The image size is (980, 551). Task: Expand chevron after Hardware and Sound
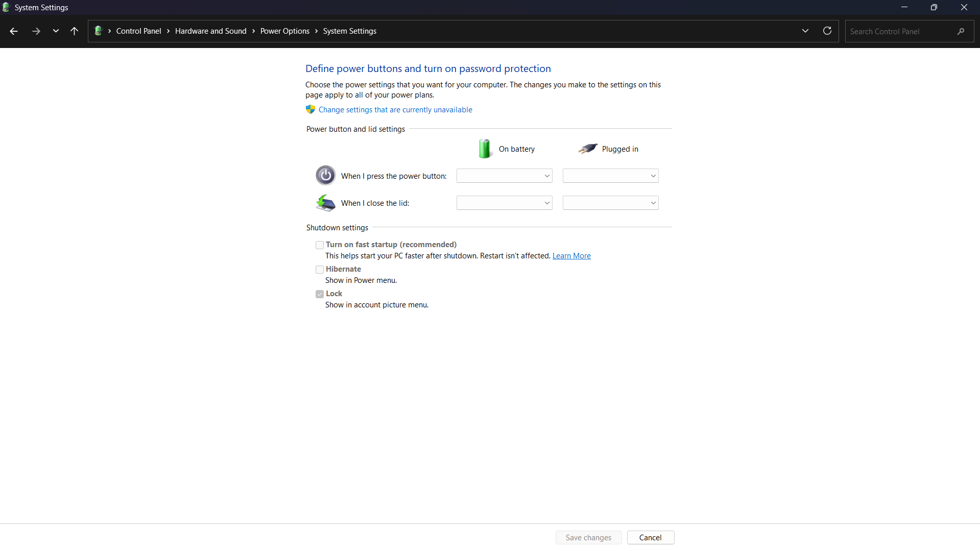pos(253,31)
